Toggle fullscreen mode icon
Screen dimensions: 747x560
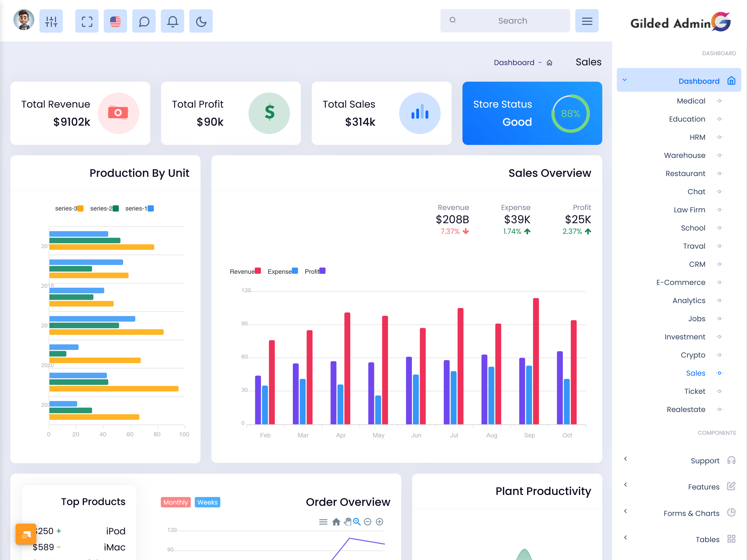pyautogui.click(x=87, y=21)
